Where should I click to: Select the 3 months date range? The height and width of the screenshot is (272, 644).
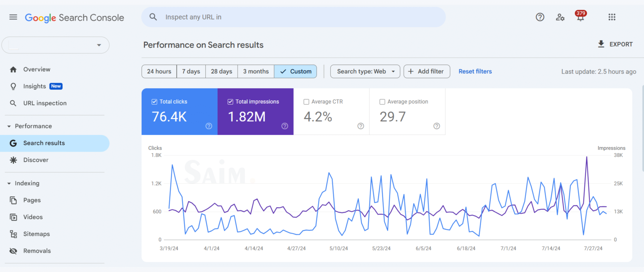click(x=256, y=72)
